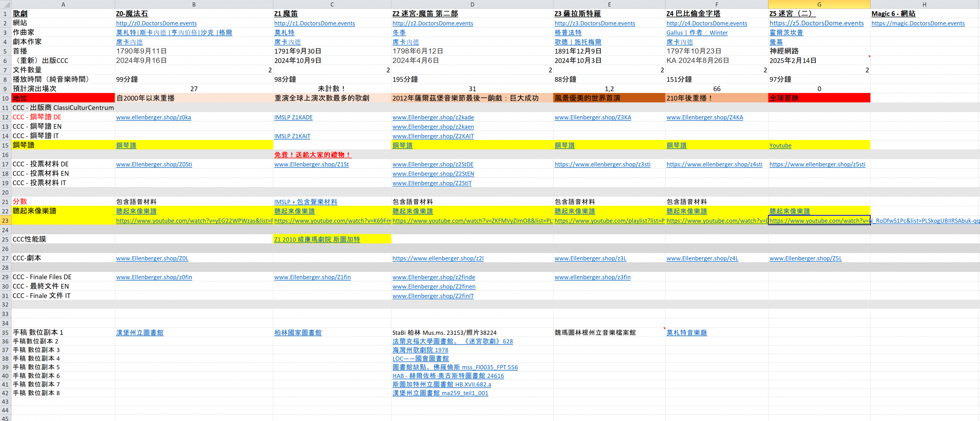Screen dimensions: 980x421
Task: Select column H header
Action: (x=924, y=4)
